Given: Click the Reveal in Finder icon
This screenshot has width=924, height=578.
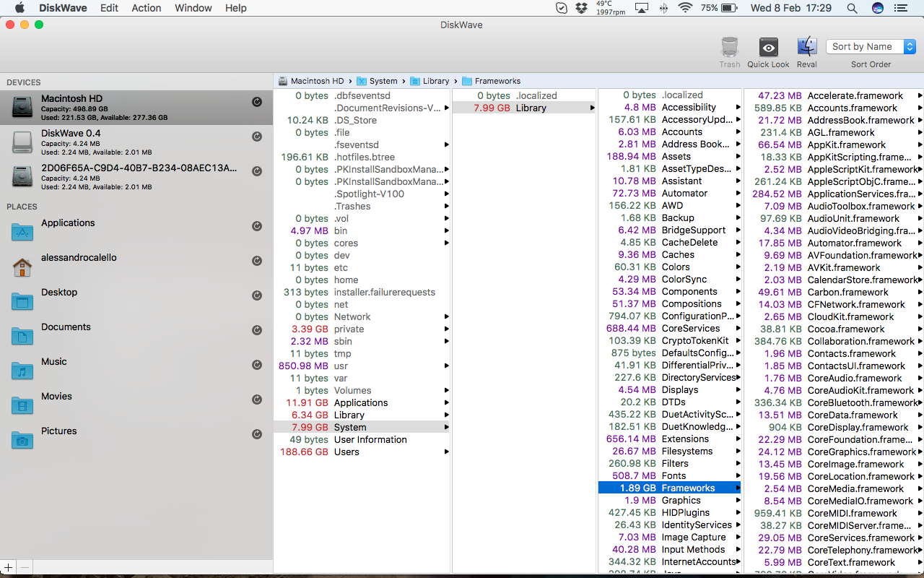Looking at the screenshot, I should [x=806, y=48].
